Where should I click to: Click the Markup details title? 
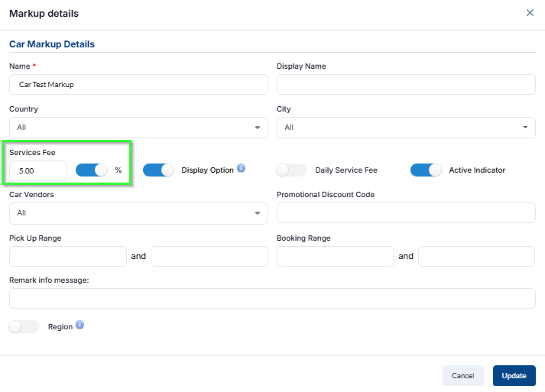click(x=44, y=14)
